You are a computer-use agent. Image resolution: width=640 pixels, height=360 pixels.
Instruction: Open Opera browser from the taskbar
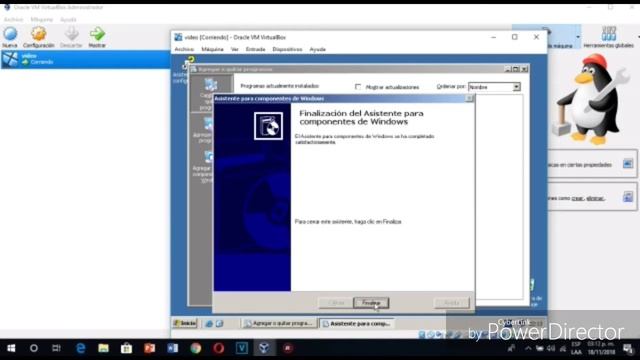point(219,348)
